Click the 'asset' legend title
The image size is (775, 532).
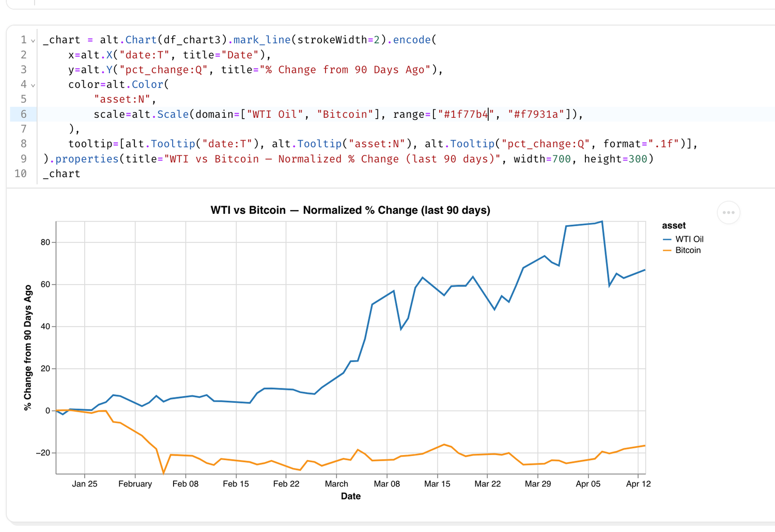click(x=674, y=226)
